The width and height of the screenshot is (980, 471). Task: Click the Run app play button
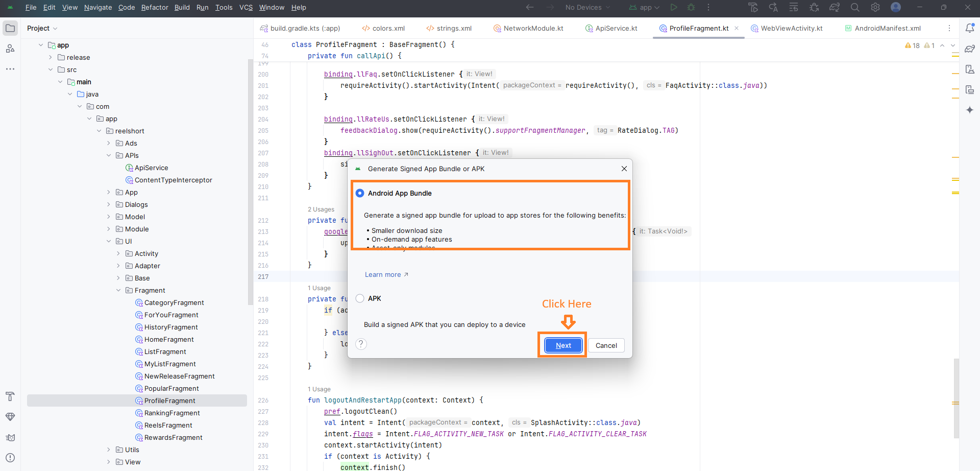(x=674, y=7)
